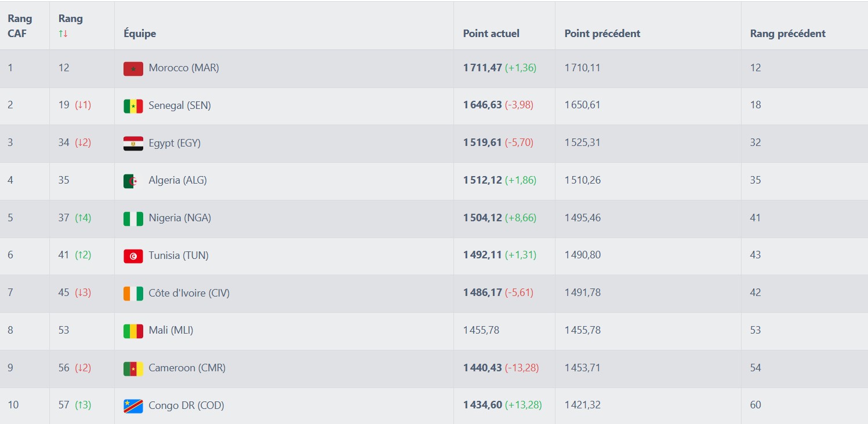Click the Tunisia flag icon
This screenshot has width=868, height=424.
pos(133,256)
